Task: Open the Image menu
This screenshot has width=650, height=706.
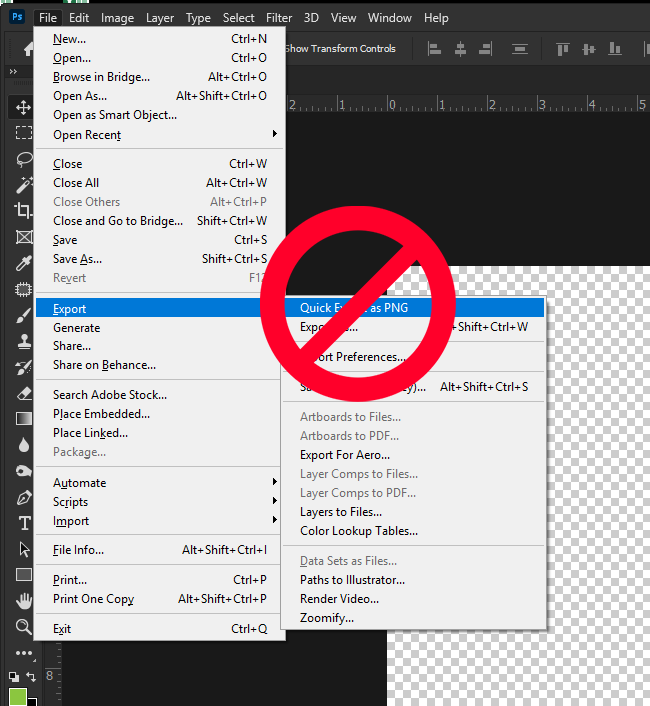Action: [117, 18]
